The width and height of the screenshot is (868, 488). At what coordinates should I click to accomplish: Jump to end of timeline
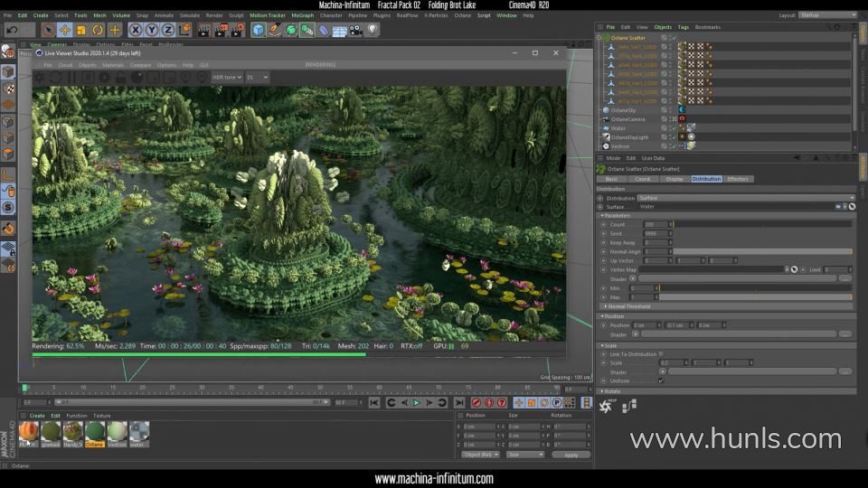(459, 402)
